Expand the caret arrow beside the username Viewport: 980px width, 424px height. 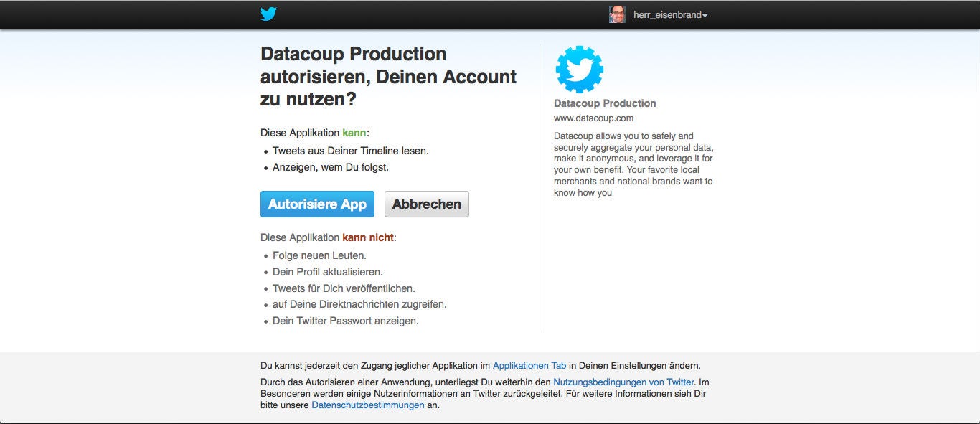pos(705,16)
